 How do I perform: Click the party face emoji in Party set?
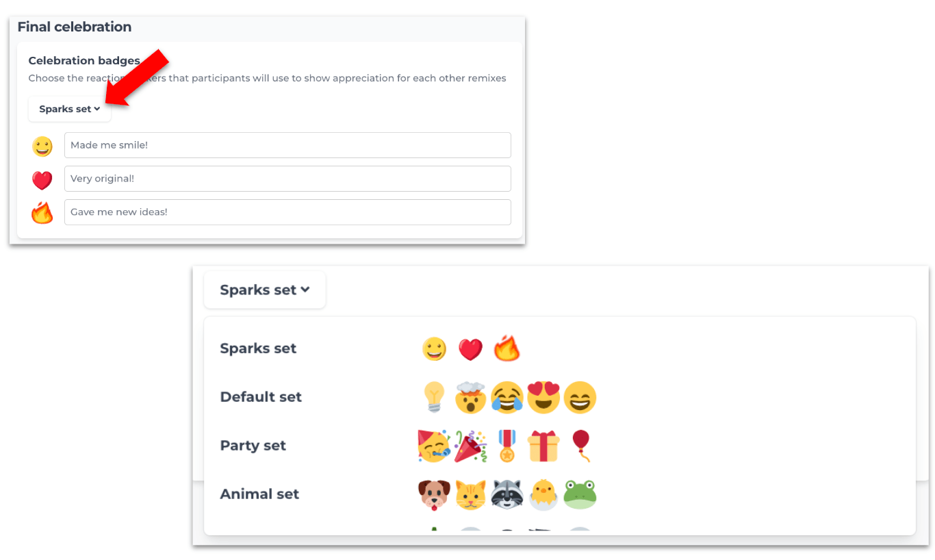point(434,446)
